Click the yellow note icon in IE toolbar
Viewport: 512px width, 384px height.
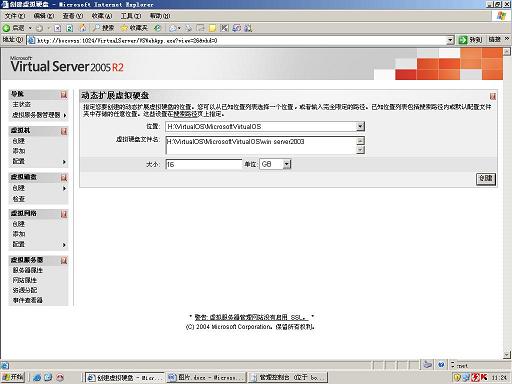(x=212, y=28)
